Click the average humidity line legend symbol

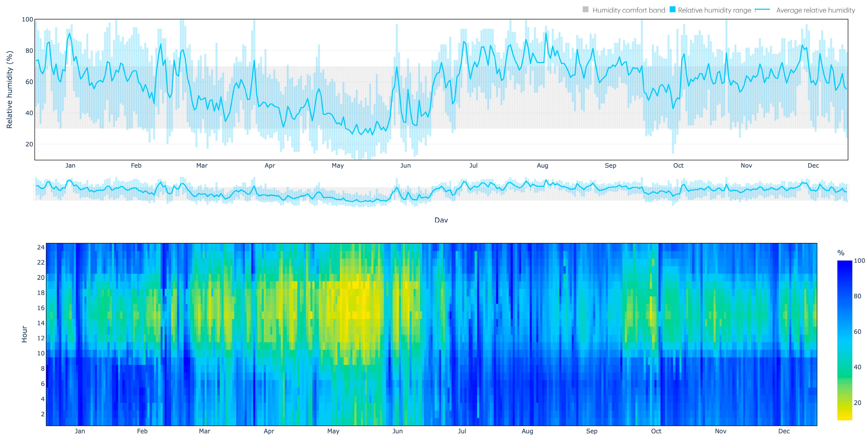pos(763,10)
